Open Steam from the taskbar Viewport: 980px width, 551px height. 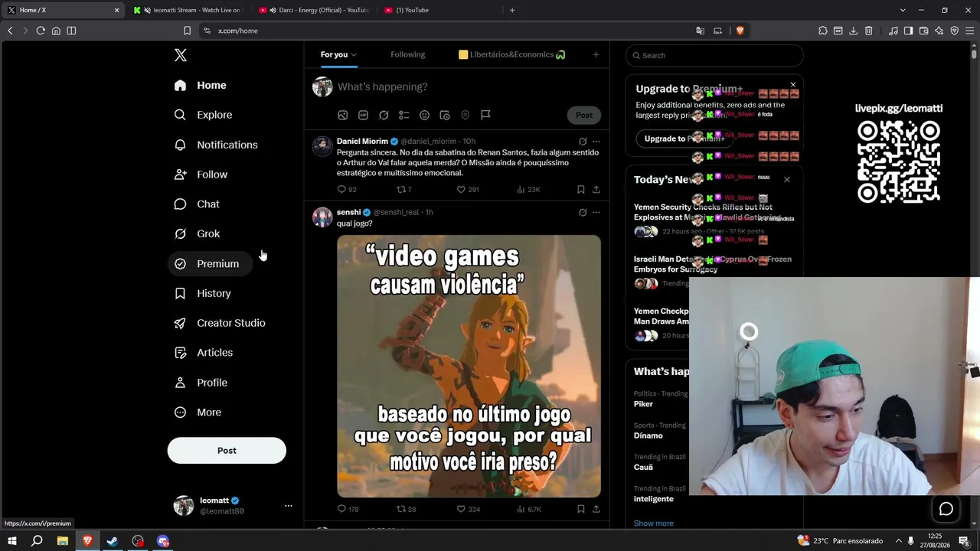pyautogui.click(x=113, y=541)
